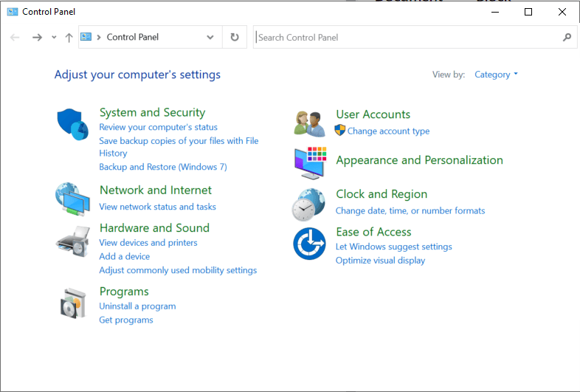
Task: Click Optimize visual display link
Action: pos(380,261)
